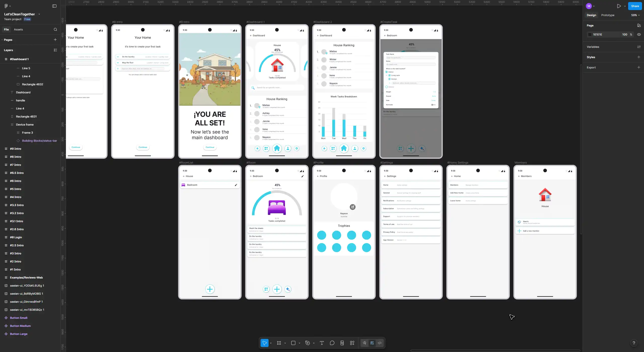The image size is (644, 352).
Task: Toggle page background visibility eye icon
Action: point(639,34)
